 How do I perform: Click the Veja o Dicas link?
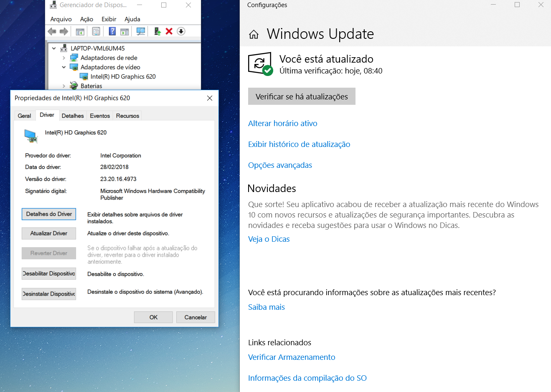tap(269, 239)
